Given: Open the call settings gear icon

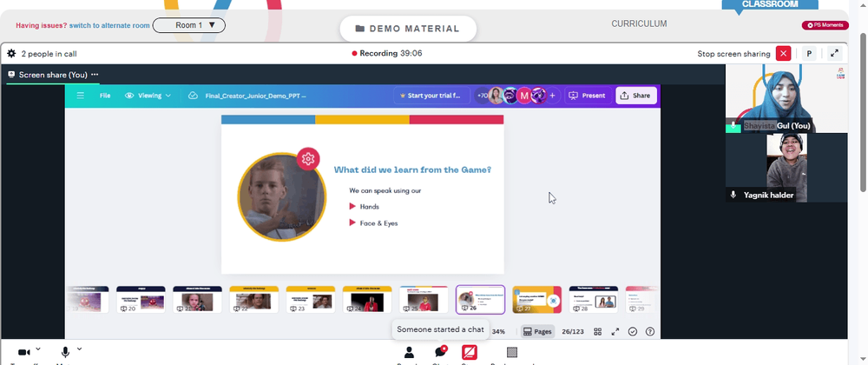Looking at the screenshot, I should click(11, 54).
